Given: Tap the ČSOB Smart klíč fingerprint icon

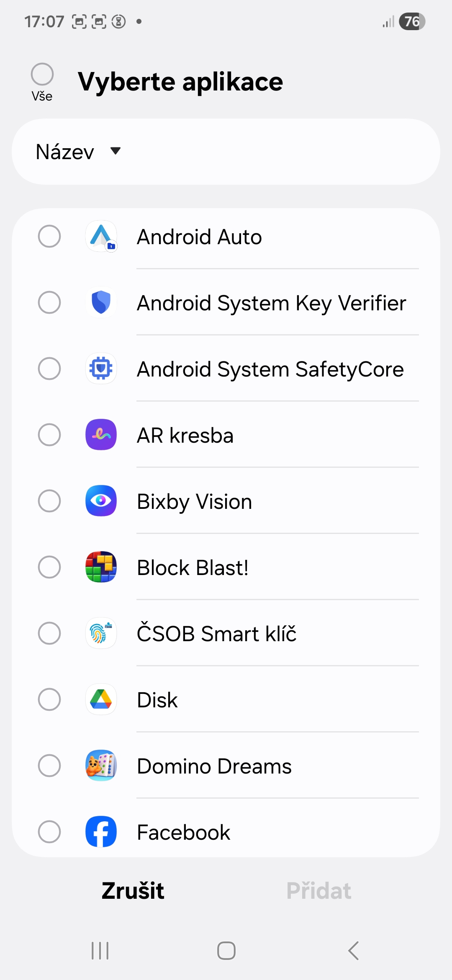Looking at the screenshot, I should tap(101, 633).
